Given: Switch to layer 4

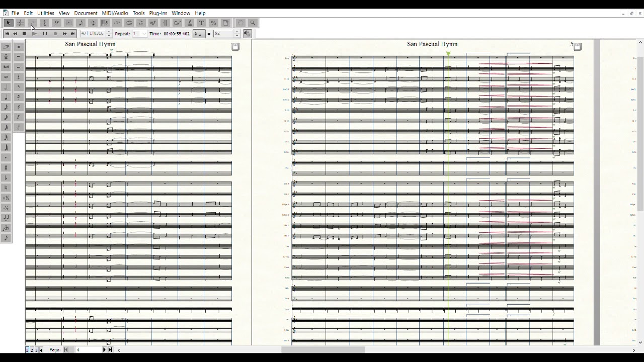Looking at the screenshot, I should 41,350.
